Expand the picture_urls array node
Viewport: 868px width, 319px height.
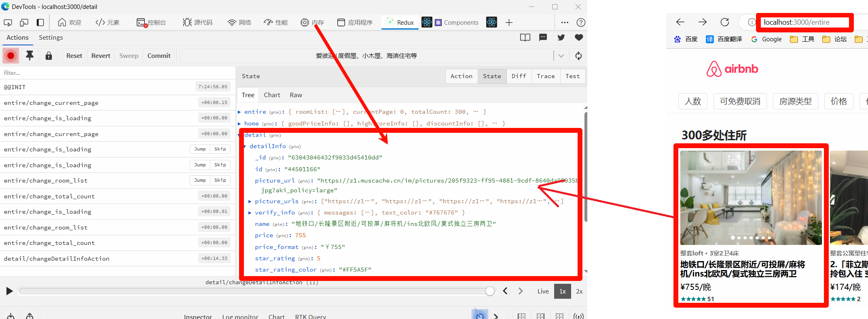coord(250,201)
